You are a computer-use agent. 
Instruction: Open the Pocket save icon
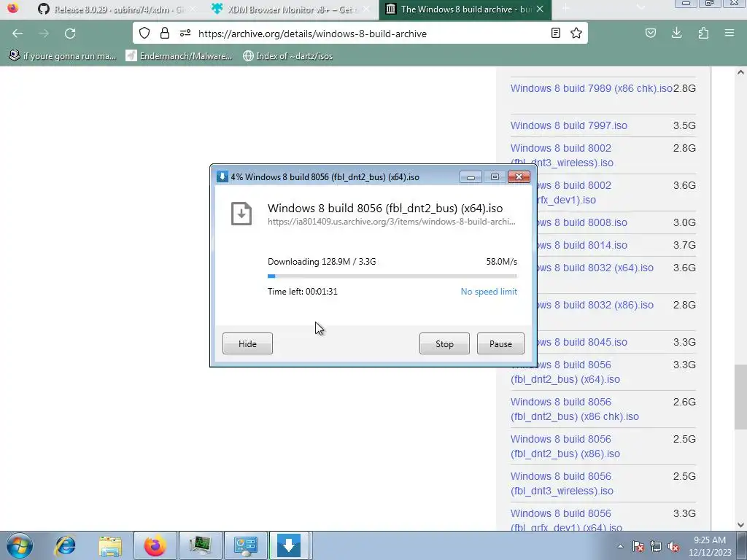tap(650, 33)
